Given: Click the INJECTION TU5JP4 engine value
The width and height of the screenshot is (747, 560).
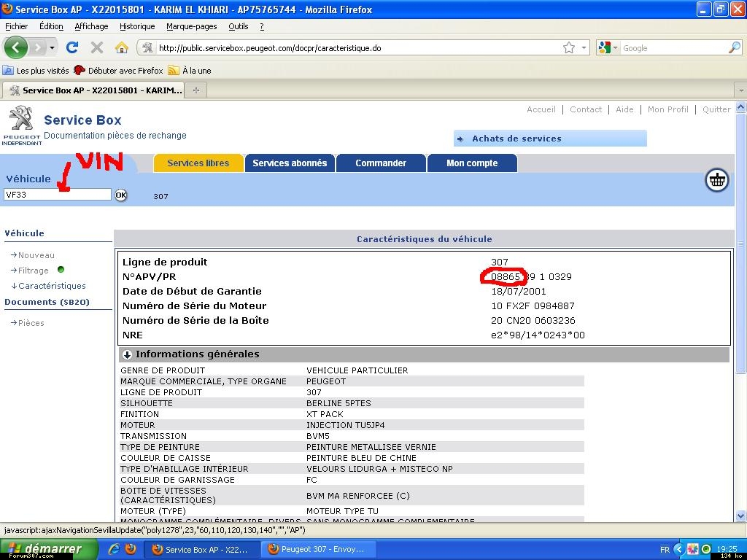Looking at the screenshot, I should 345,425.
